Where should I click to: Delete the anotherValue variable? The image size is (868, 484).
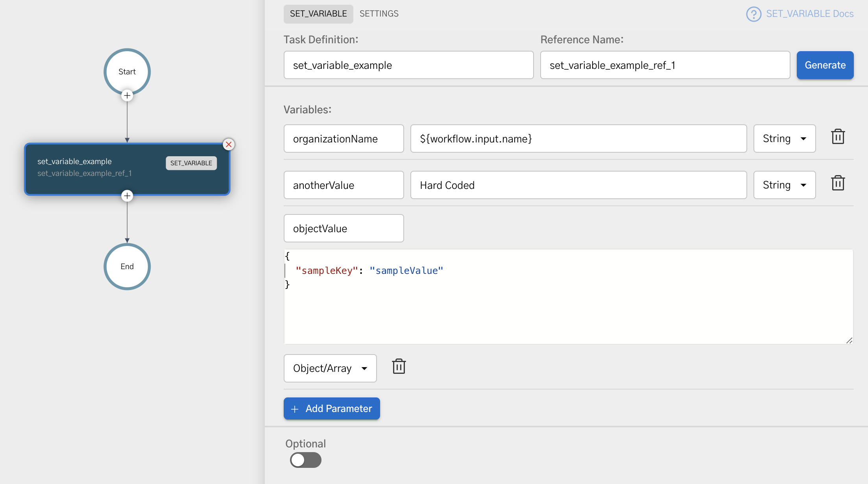tap(838, 183)
